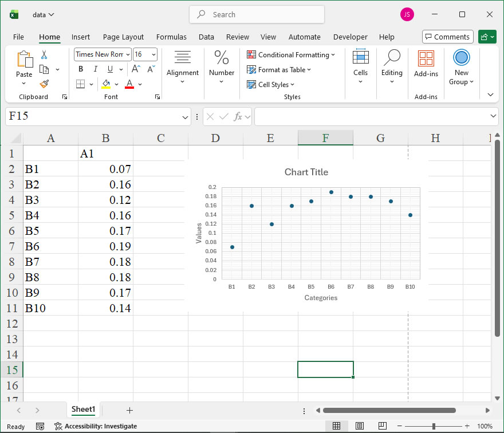Open the Insert ribbon tab
The height and width of the screenshot is (433, 504).
coord(81,37)
